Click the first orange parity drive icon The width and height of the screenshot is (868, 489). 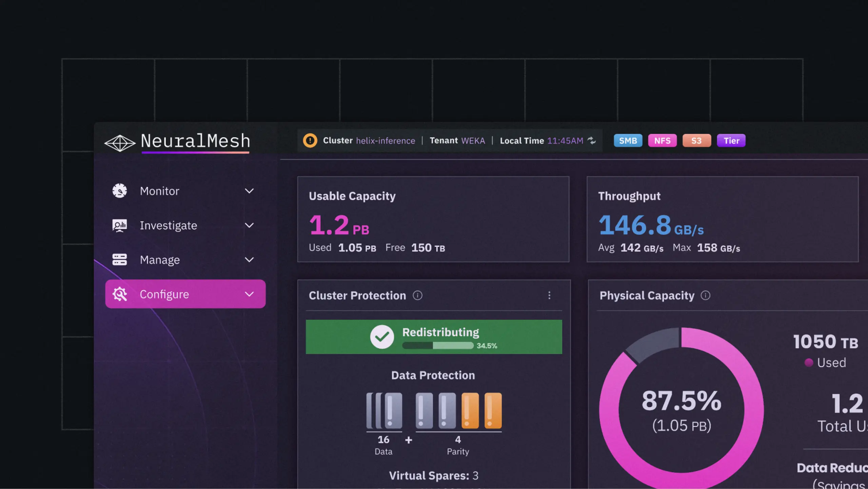[470, 411]
